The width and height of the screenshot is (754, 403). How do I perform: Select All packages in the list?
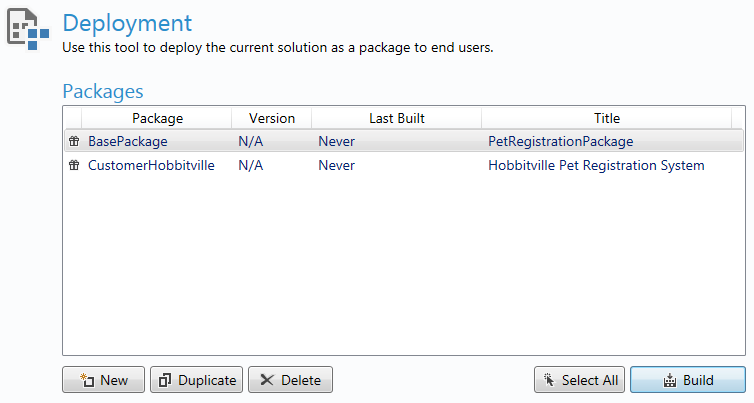(x=579, y=380)
